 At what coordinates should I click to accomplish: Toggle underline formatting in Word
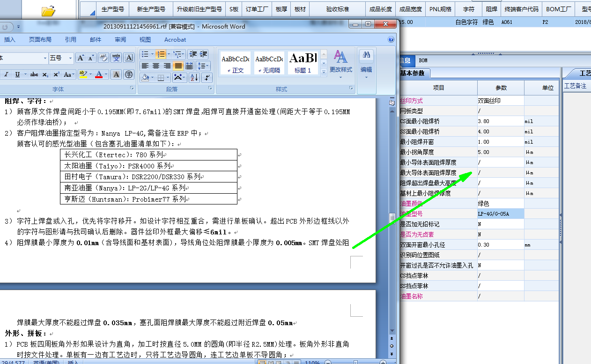(x=17, y=74)
